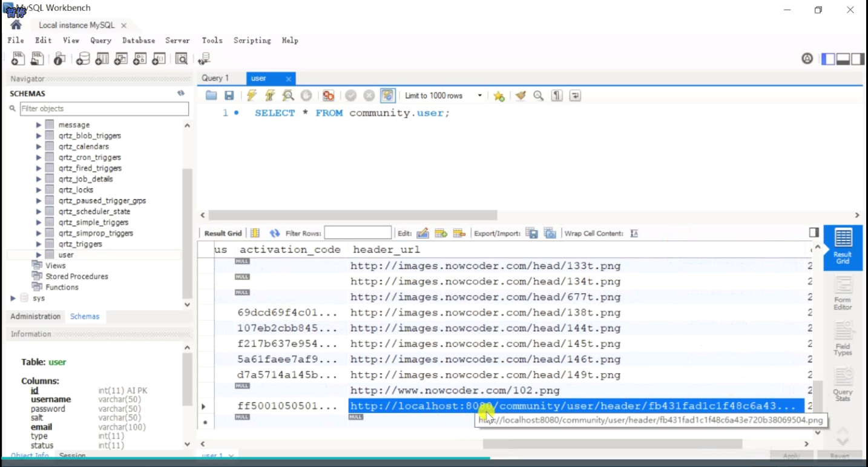Close the user query tab

289,79
